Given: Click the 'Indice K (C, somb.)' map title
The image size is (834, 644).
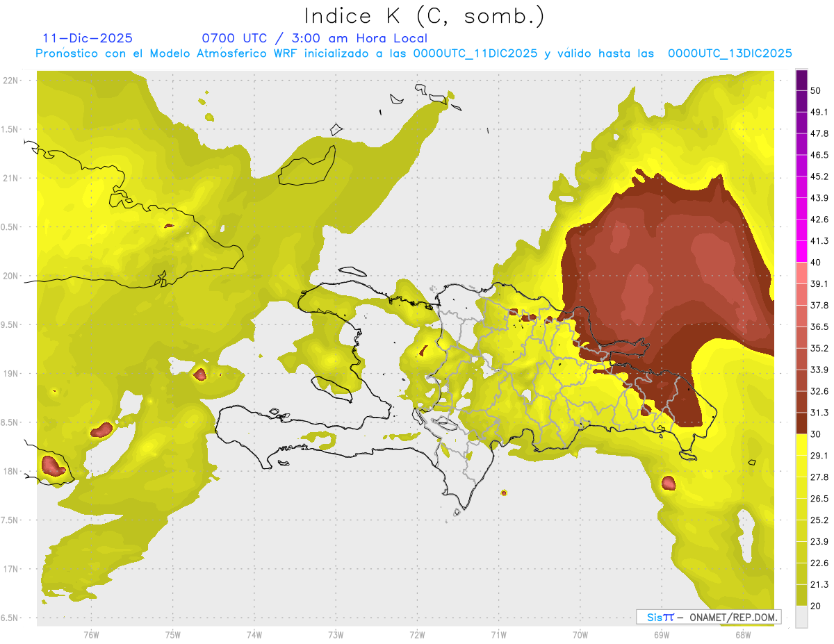Looking at the screenshot, I should click(x=425, y=17).
